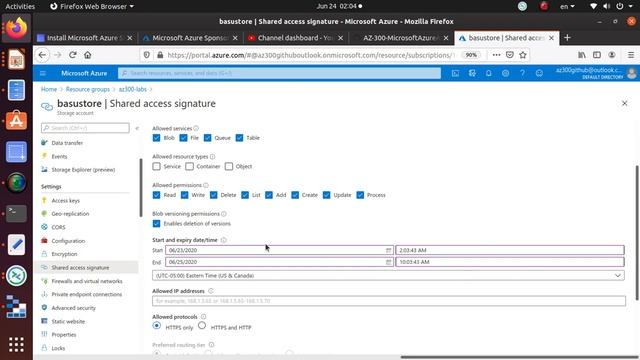The height and width of the screenshot is (360, 640).
Task: Select HTTPS only protocol option
Action: pyautogui.click(x=156, y=326)
